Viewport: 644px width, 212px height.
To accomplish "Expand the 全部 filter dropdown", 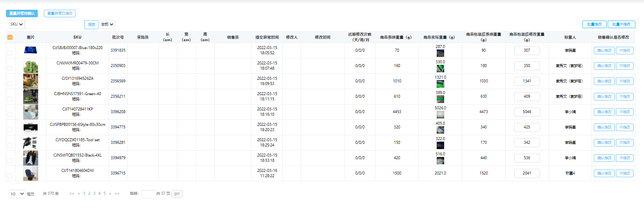I will (x=107, y=24).
